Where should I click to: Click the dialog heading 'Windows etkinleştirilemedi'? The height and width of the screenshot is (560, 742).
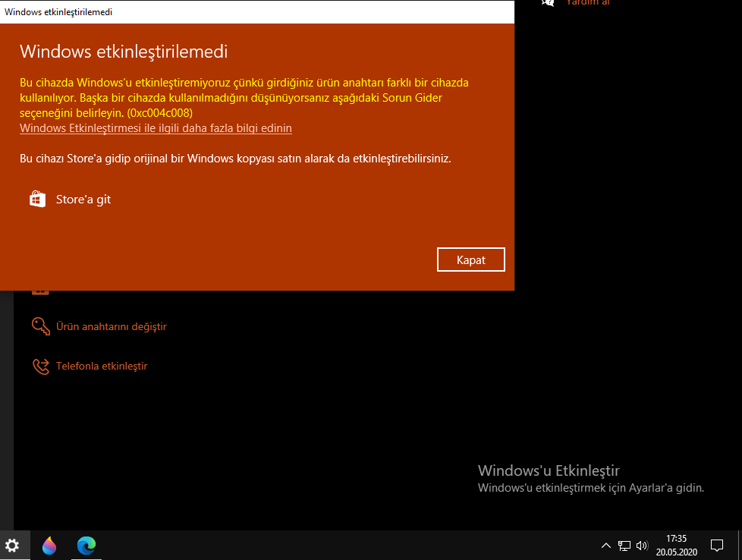[124, 52]
